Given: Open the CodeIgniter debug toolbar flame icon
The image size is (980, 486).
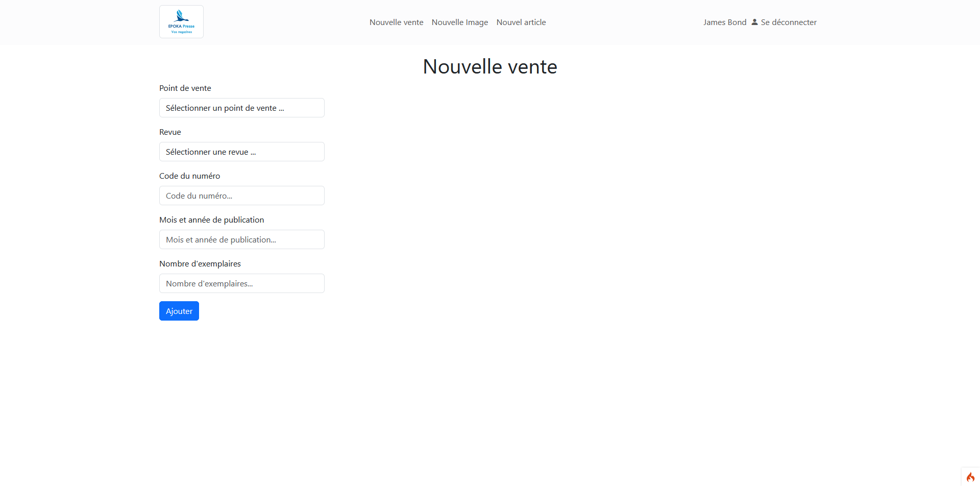Looking at the screenshot, I should (x=970, y=477).
